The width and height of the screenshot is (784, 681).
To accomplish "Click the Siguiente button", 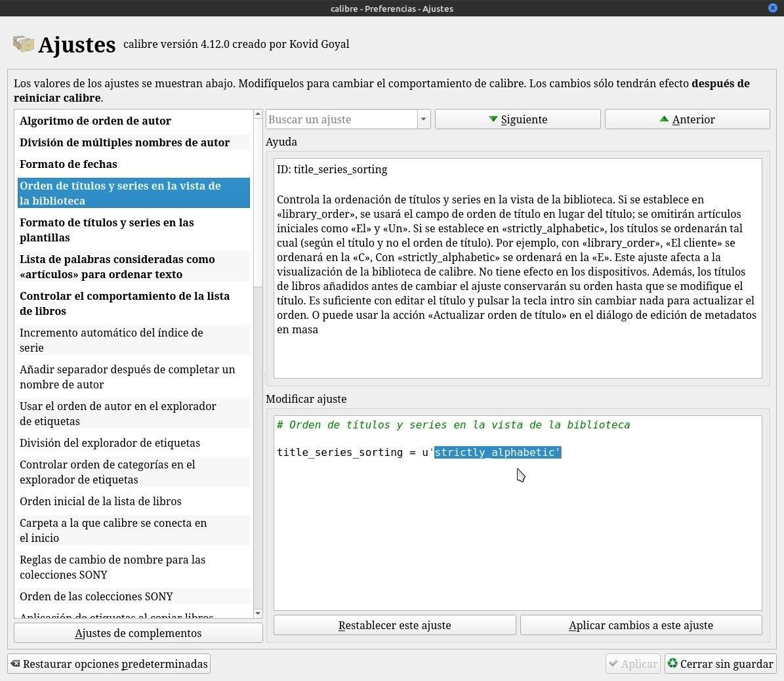I will point(518,119).
